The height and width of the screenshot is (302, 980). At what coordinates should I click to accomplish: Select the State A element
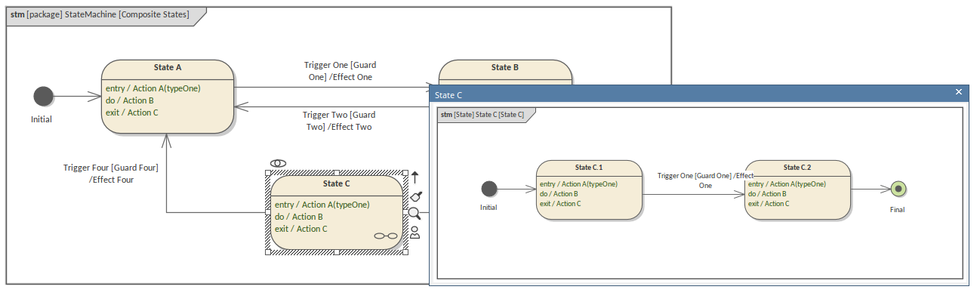168,97
